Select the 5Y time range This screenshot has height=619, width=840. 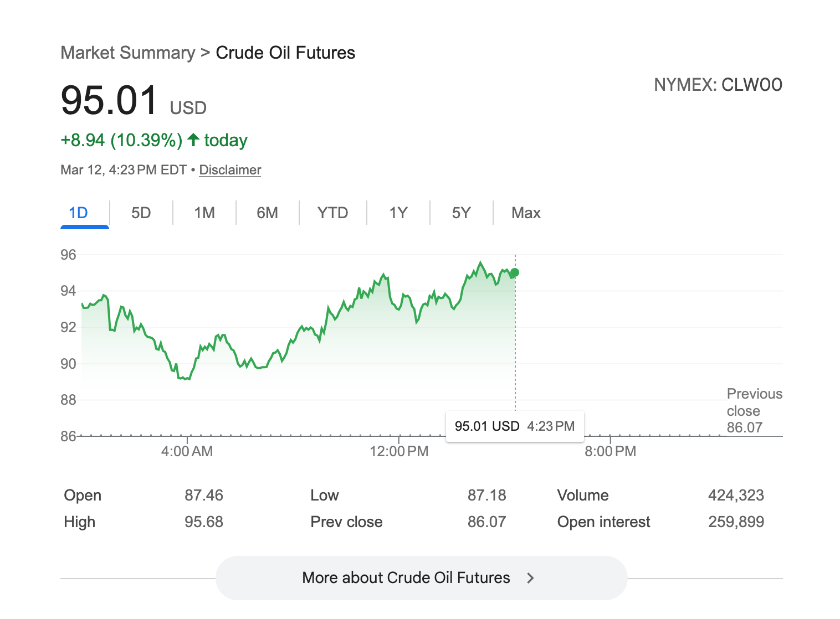coord(461,213)
